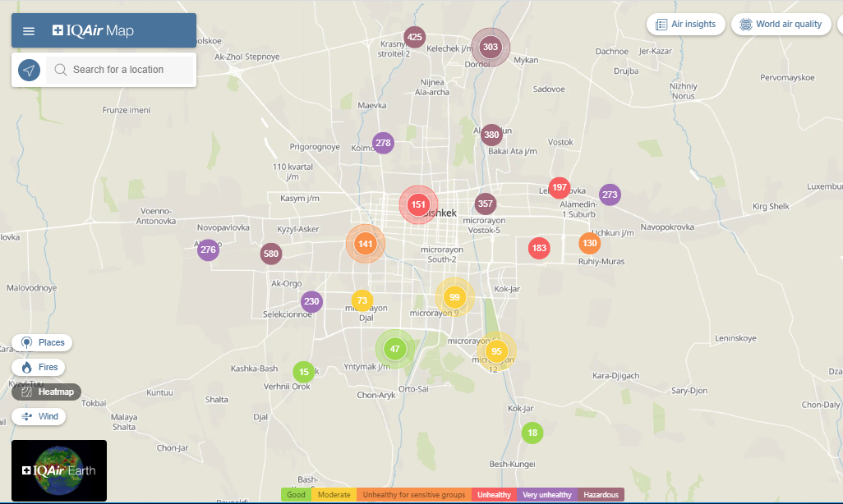Image resolution: width=843 pixels, height=504 pixels.
Task: Open the hamburger menu
Action: (29, 31)
